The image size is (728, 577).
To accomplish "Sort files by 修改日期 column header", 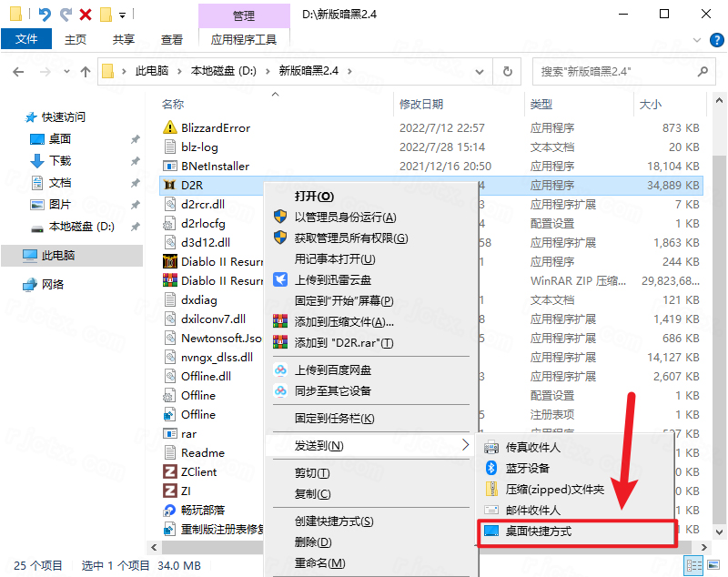I will (421, 104).
